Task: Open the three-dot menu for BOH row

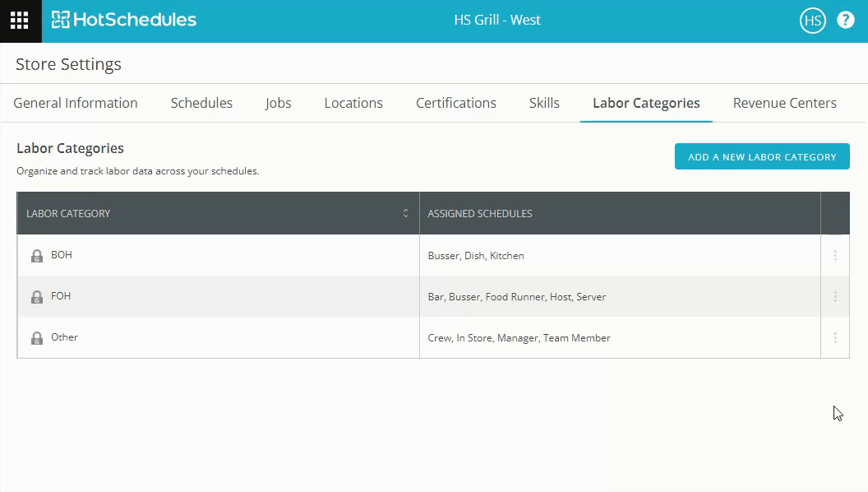Action: point(835,256)
